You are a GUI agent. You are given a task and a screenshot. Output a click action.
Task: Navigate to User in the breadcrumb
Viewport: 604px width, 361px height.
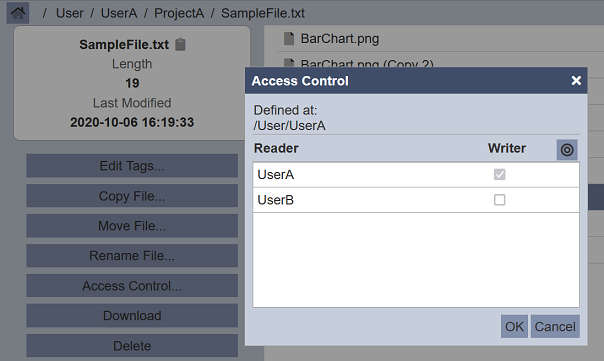[x=69, y=13]
